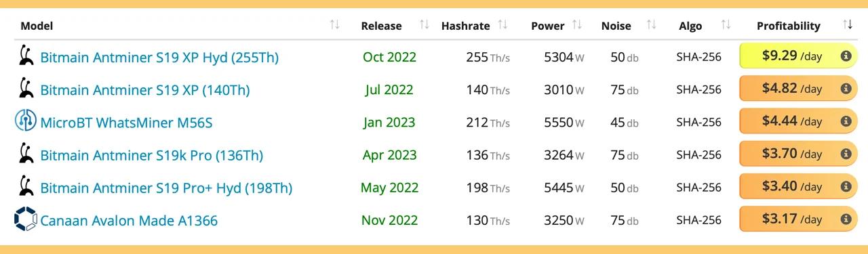Toggle Profitability column sort direction
The height and width of the screenshot is (254, 868).
(848, 25)
